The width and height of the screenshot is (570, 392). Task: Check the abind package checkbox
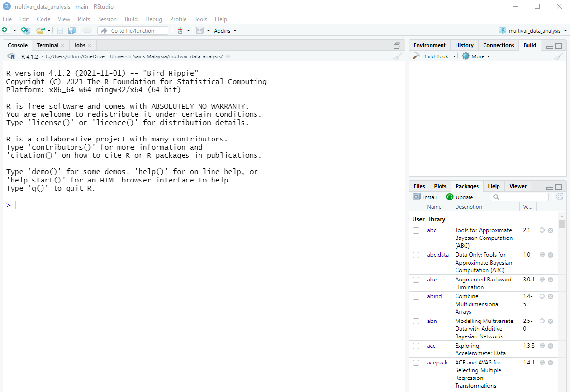point(416,297)
